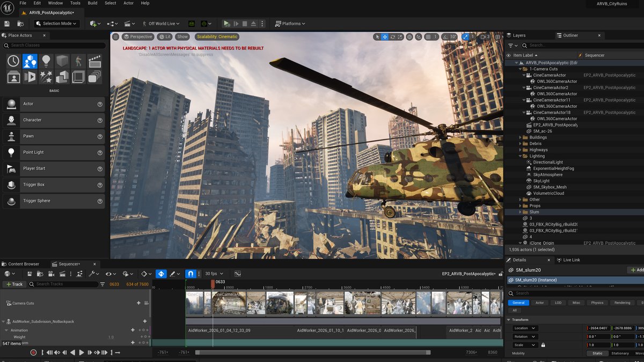
Task: Open the File menu
Action: [23, 3]
